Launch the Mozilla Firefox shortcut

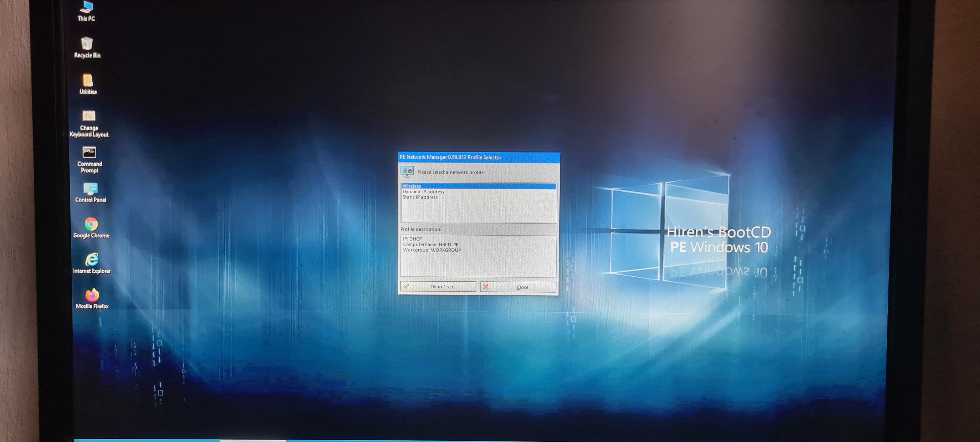click(92, 298)
